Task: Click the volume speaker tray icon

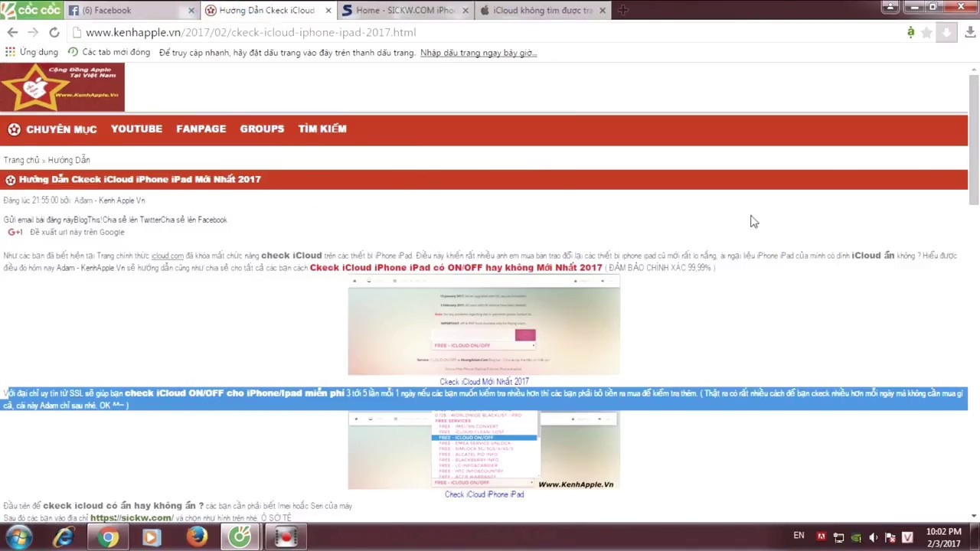Action: pyautogui.click(x=873, y=537)
